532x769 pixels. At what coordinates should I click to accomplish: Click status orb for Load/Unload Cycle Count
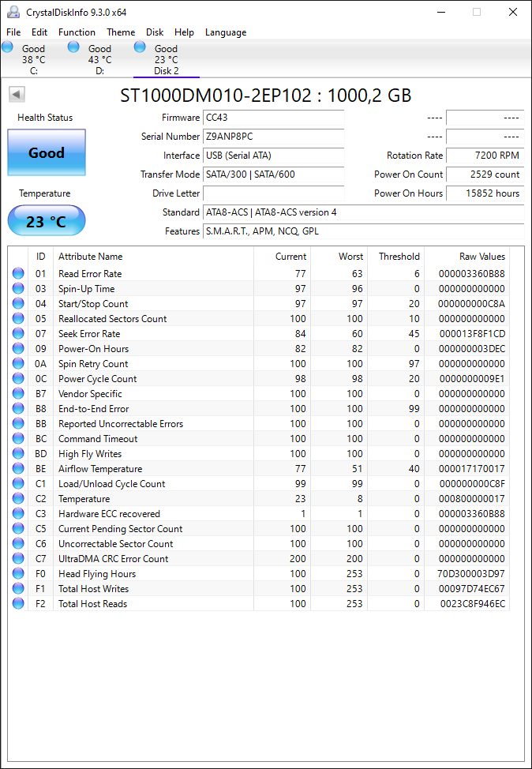pyautogui.click(x=18, y=483)
